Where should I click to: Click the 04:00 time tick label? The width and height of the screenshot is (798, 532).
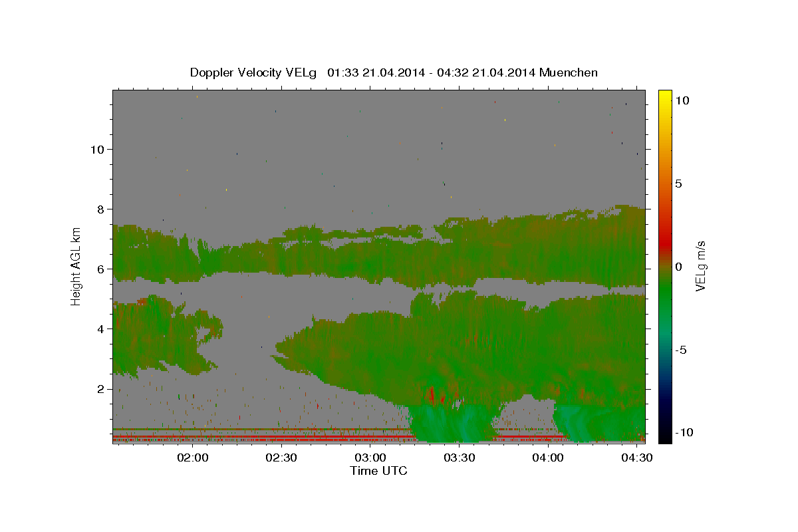point(549,458)
